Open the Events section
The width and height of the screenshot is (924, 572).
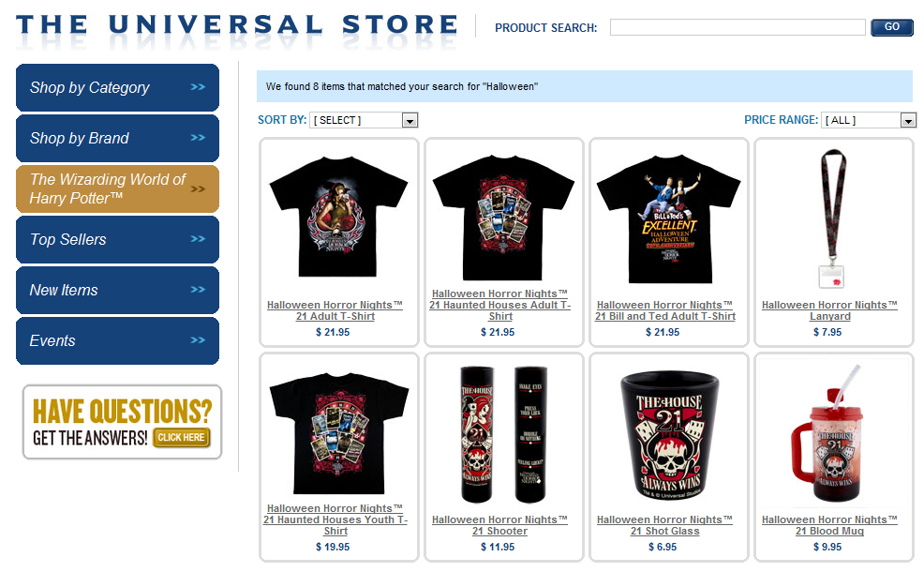pyautogui.click(x=117, y=340)
